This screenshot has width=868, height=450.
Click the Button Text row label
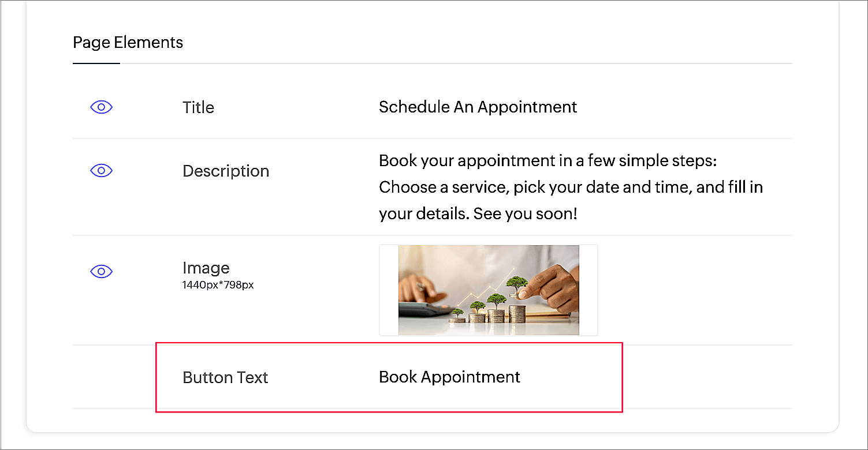click(x=225, y=378)
